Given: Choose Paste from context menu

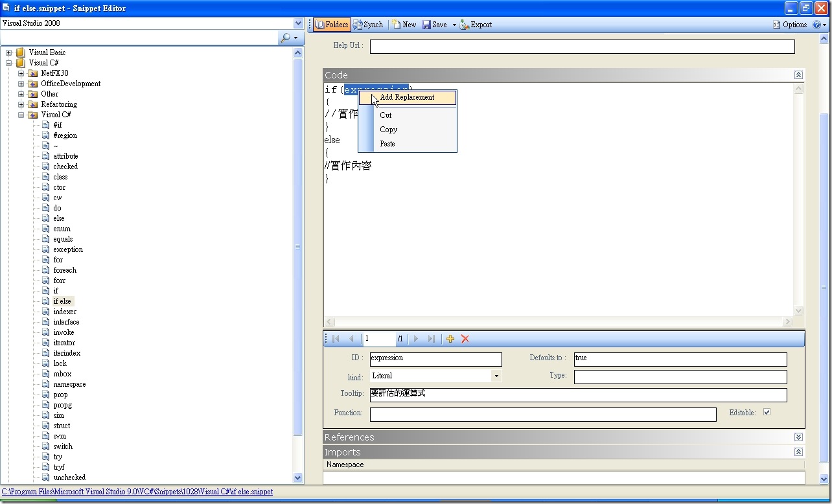Looking at the screenshot, I should pos(408,144).
